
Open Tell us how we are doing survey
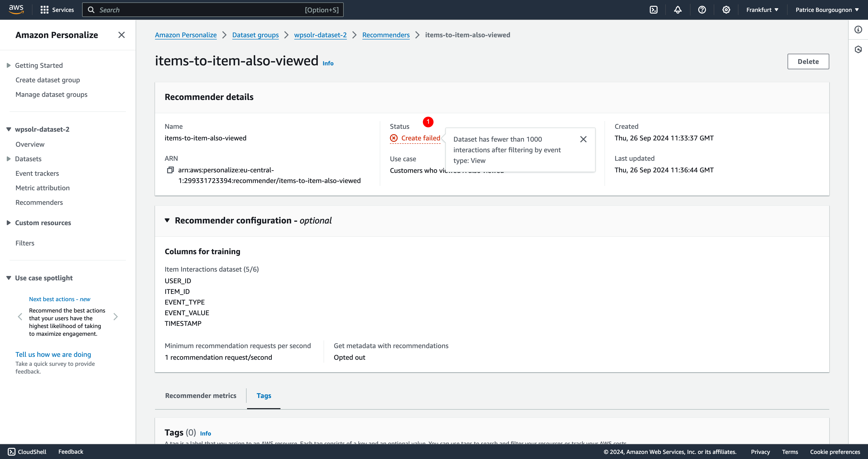(x=53, y=354)
